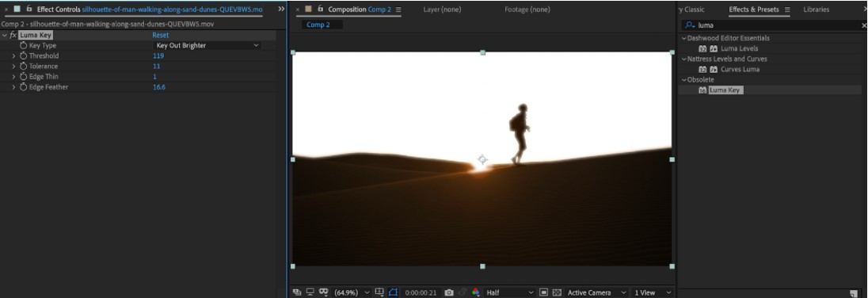Image resolution: width=868 pixels, height=298 pixels.
Task: Switch to the Layer (none) tab
Action: [x=442, y=10]
